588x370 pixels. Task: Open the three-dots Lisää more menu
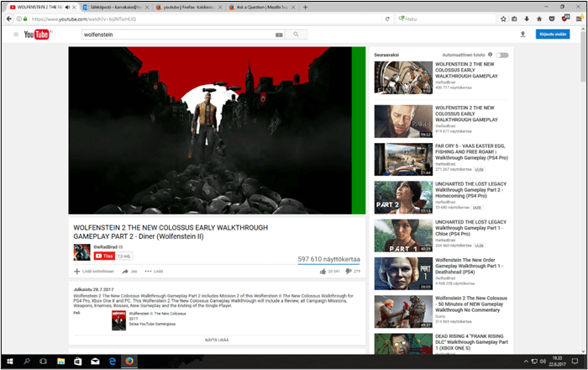click(154, 272)
